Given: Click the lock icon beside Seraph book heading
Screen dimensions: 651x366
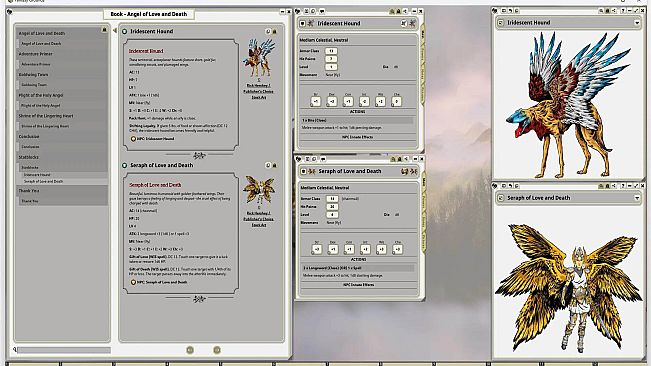Looking at the screenshot, I should [274, 166].
